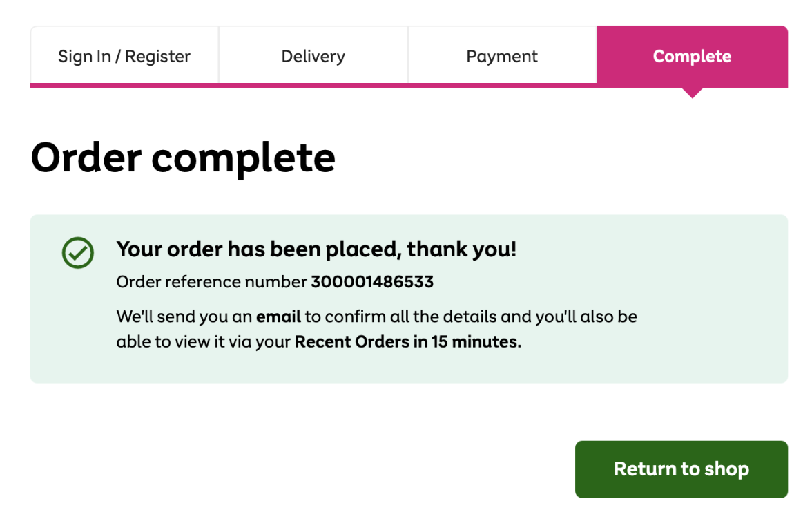The width and height of the screenshot is (812, 528).
Task: Open the Sign In / Register step tab
Action: tap(124, 56)
